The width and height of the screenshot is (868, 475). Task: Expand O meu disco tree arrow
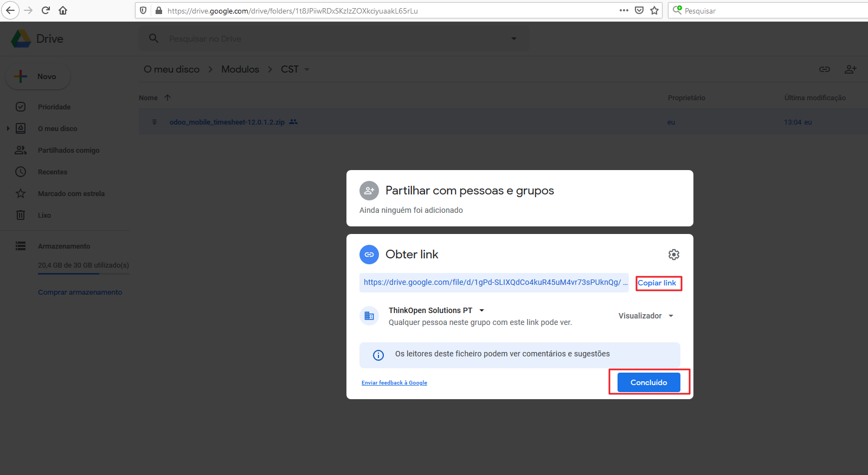coord(8,128)
